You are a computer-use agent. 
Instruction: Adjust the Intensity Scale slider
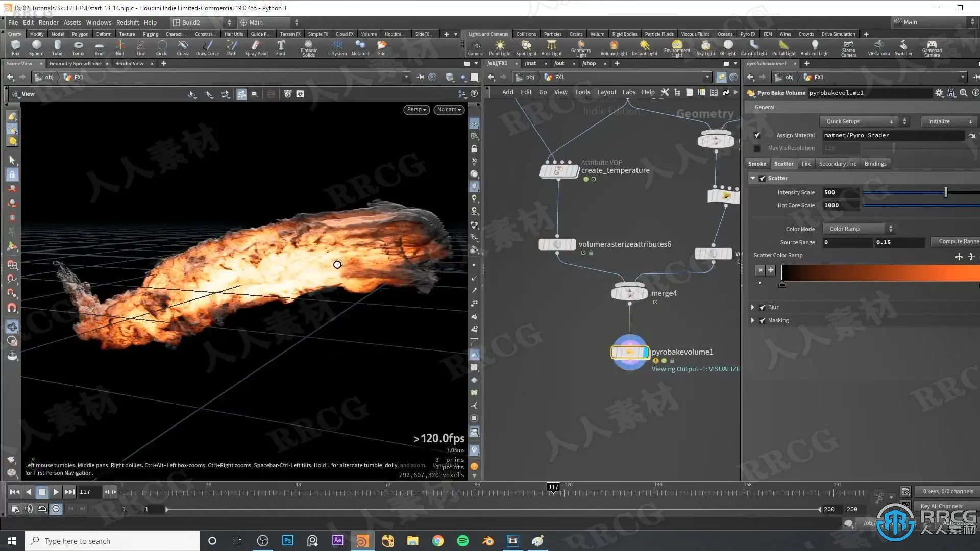coord(945,192)
